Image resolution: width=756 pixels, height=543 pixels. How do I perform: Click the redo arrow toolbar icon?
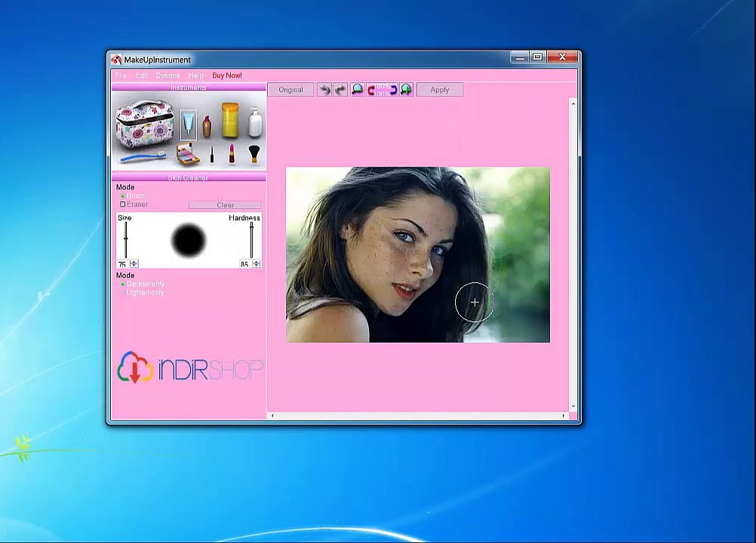(340, 90)
